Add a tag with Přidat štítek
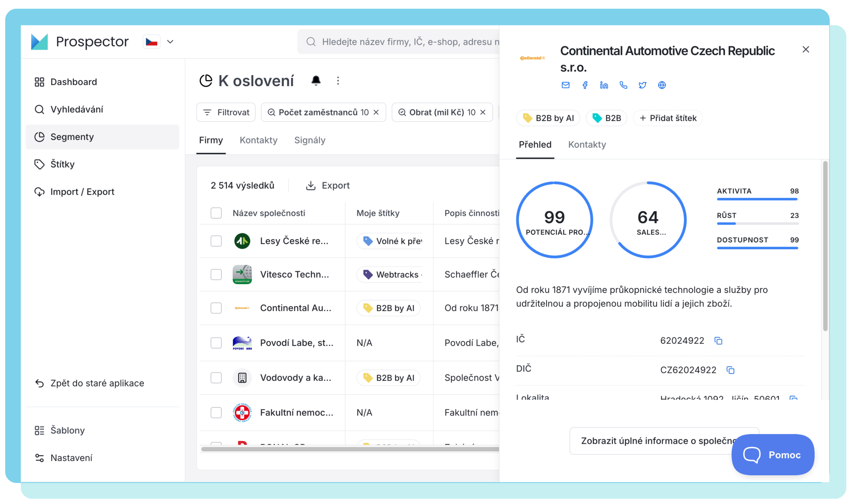This screenshot has height=504, width=850. (x=667, y=118)
